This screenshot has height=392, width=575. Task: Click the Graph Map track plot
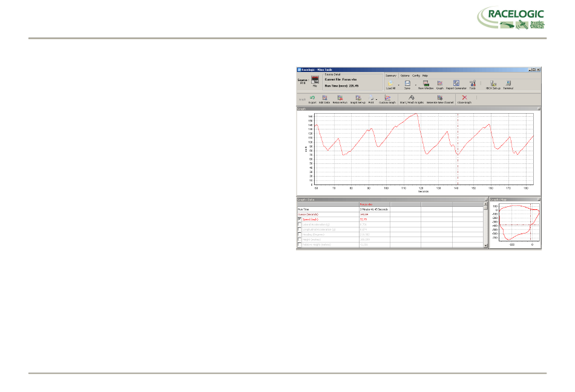pyautogui.click(x=519, y=223)
